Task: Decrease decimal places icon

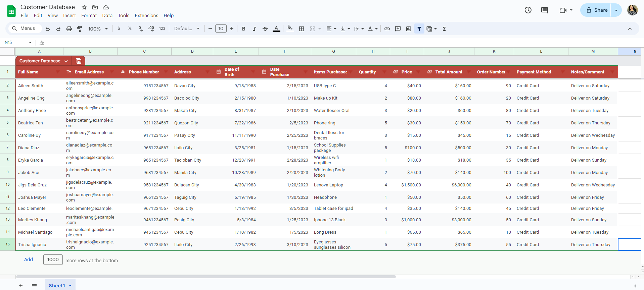Action: tap(140, 29)
